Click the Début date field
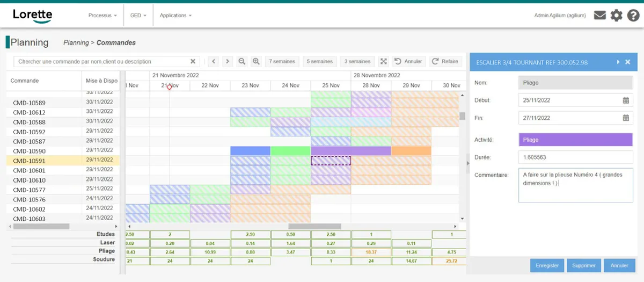 click(x=576, y=100)
